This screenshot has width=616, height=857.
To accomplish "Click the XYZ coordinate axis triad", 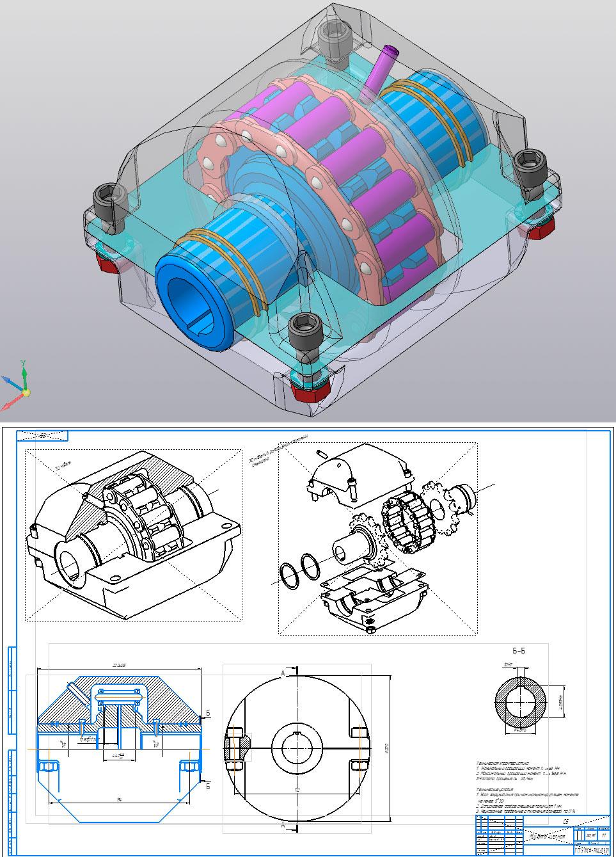I will pyautogui.click(x=20, y=386).
